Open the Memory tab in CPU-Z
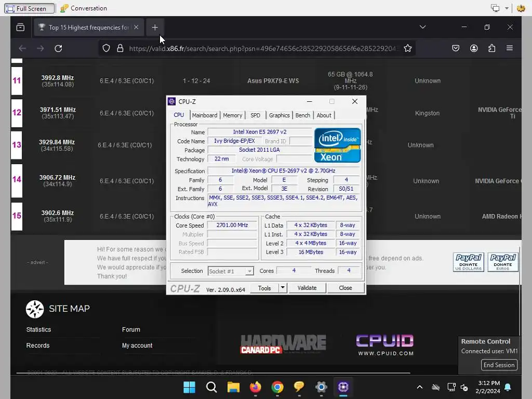Screen dimensions: 532x399 point(232,115)
